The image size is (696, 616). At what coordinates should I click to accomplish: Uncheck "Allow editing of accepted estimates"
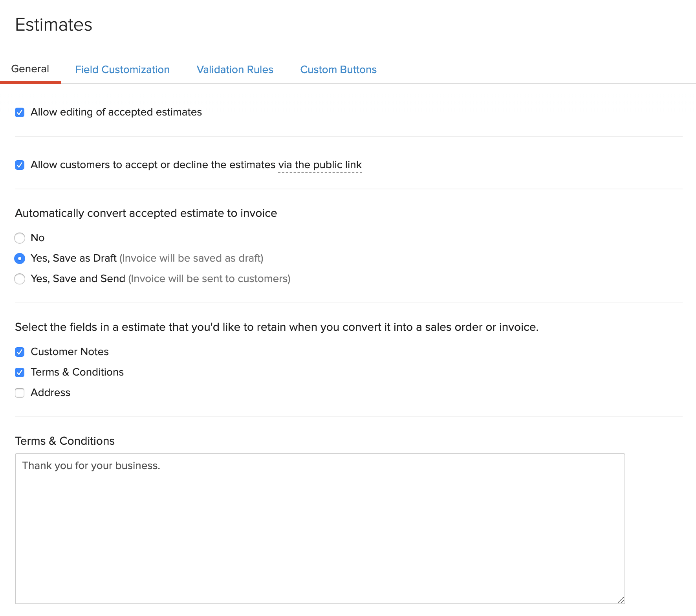[x=20, y=112]
